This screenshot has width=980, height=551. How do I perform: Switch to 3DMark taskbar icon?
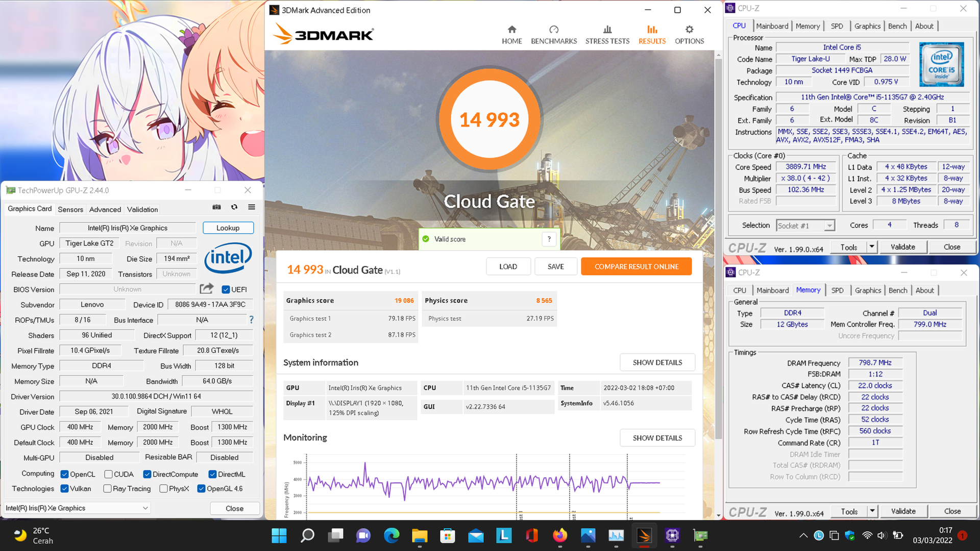pyautogui.click(x=644, y=535)
